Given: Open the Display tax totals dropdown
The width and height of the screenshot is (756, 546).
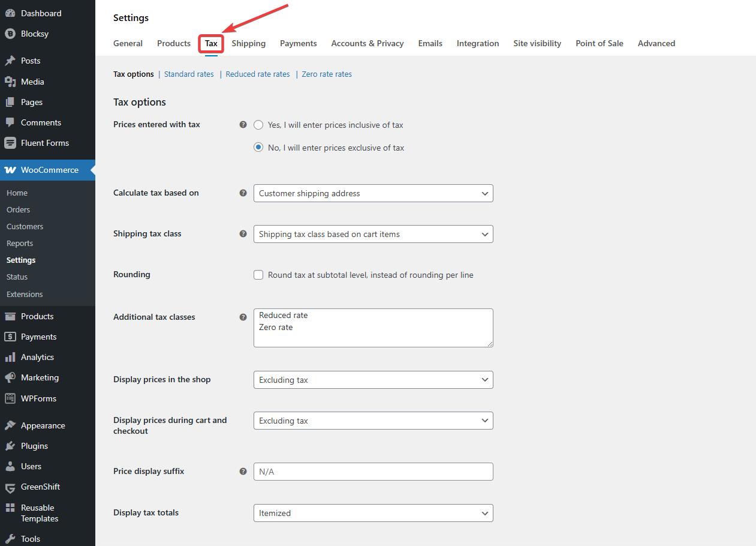Looking at the screenshot, I should [x=373, y=513].
